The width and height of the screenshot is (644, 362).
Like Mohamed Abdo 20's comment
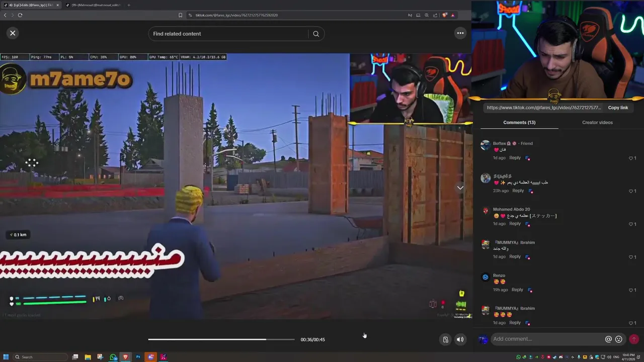click(631, 224)
